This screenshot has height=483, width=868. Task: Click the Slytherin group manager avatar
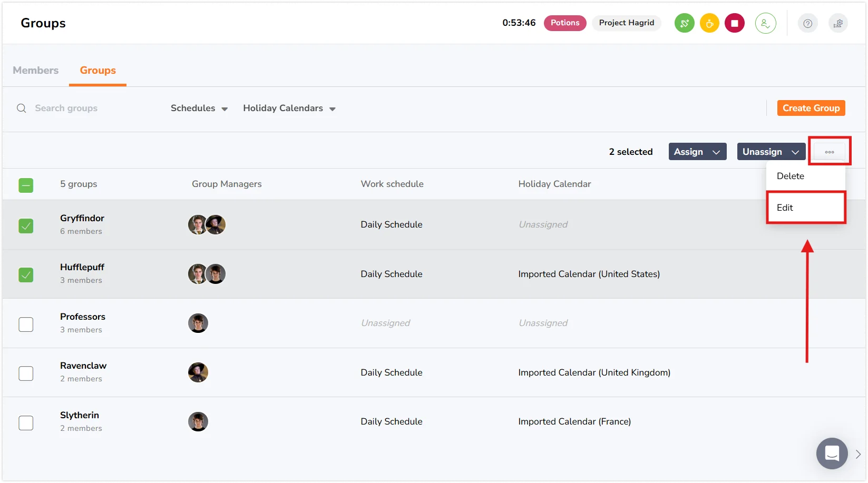[198, 421]
